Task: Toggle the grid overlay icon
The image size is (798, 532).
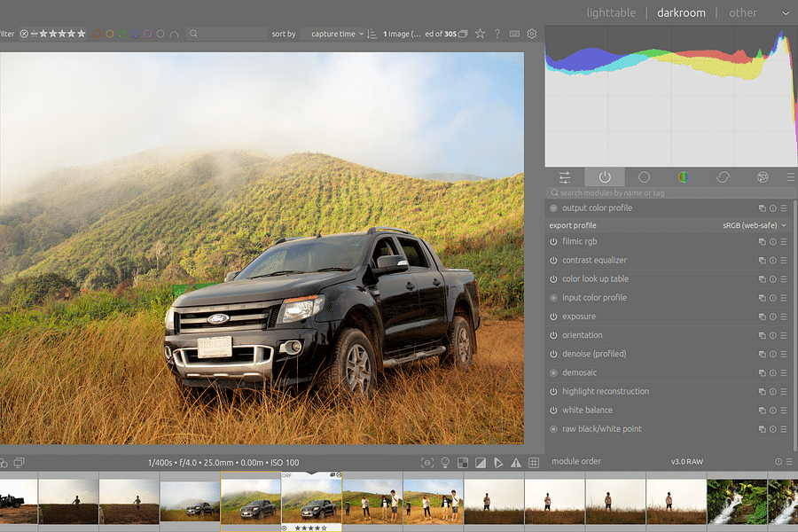Action: [533, 462]
